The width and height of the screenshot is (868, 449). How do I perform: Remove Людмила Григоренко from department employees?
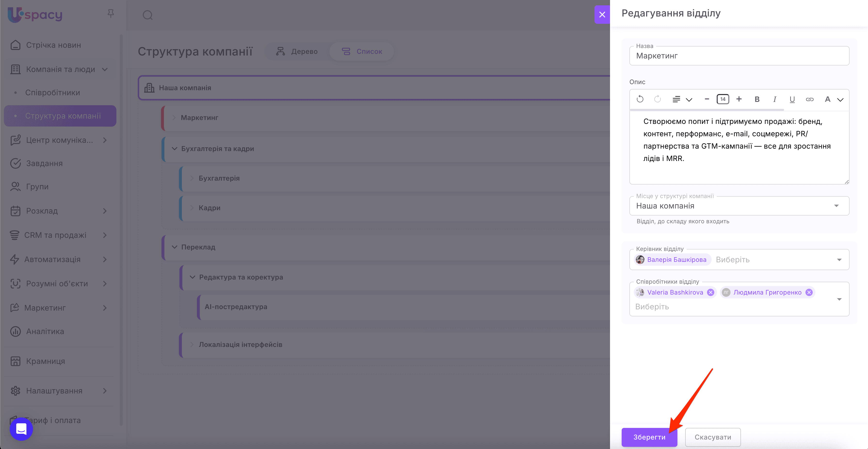point(809,292)
